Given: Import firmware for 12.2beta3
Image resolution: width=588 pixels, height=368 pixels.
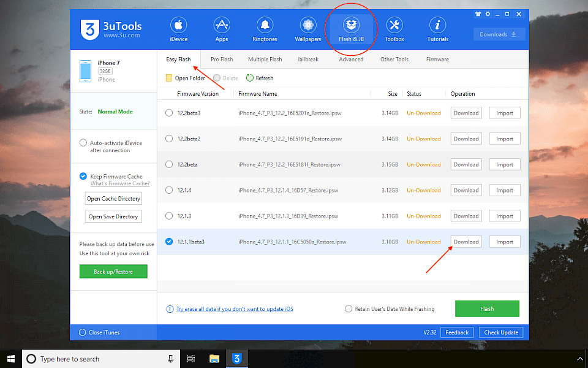Looking at the screenshot, I should coord(505,113).
